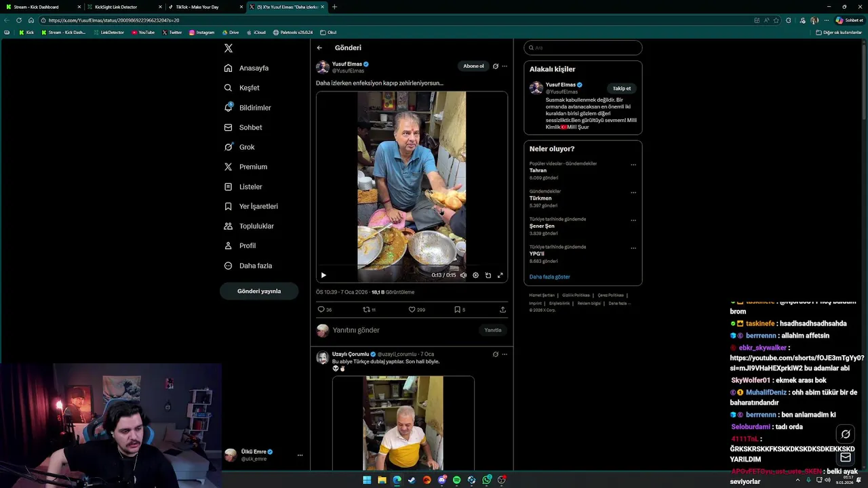
Task: Open Grok in sidebar
Action: [239, 147]
